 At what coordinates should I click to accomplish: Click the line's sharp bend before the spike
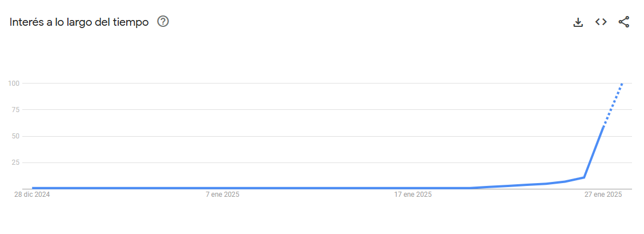coord(584,177)
